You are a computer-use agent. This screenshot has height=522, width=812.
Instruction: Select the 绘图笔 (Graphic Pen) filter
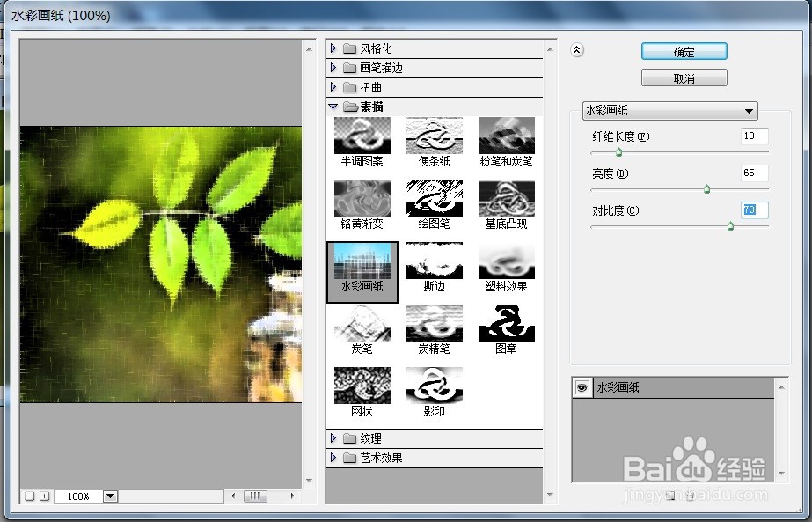pos(434,201)
